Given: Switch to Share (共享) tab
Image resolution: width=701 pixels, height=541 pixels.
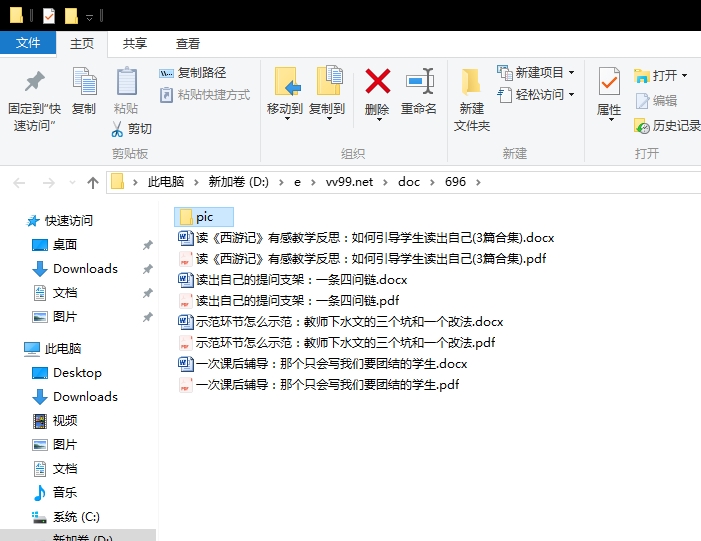Looking at the screenshot, I should click(135, 43).
